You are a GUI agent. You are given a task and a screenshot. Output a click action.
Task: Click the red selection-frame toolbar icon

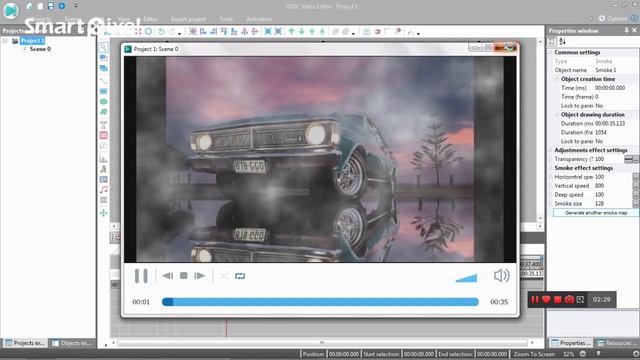pyautogui.click(x=138, y=31)
